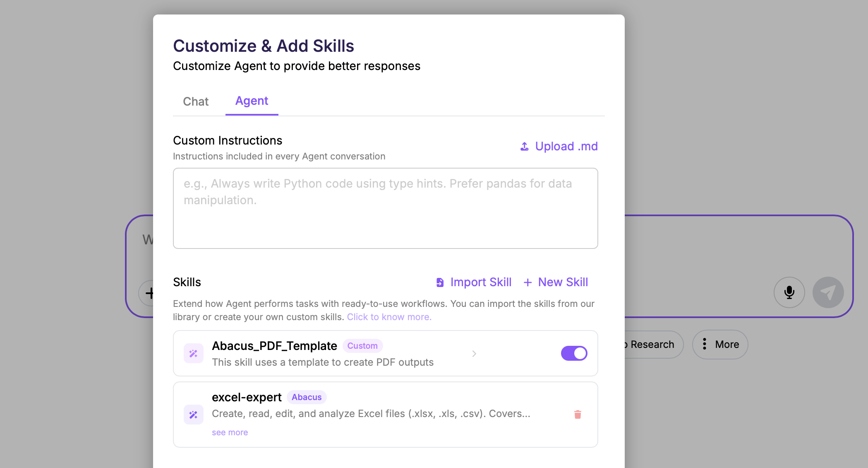
Task: Click the Research chip behind dialog
Action: coord(652,344)
